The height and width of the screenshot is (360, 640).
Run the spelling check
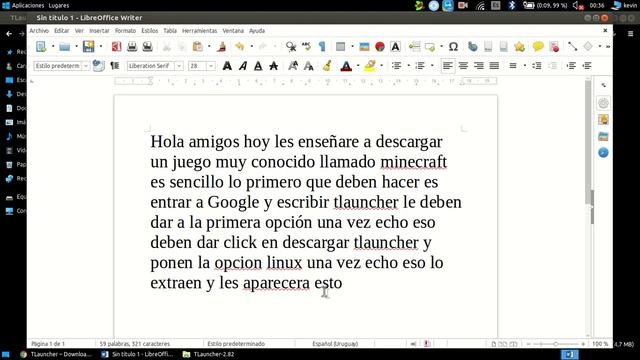click(x=307, y=47)
